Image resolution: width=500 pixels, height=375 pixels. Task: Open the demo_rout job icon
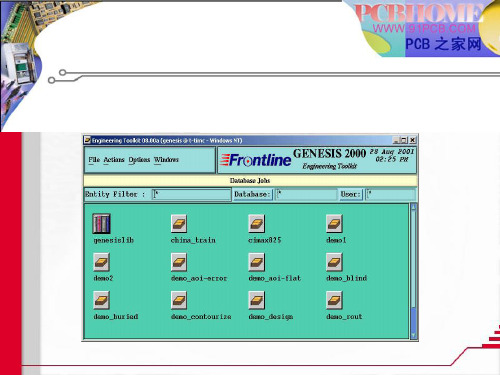pos(334,300)
